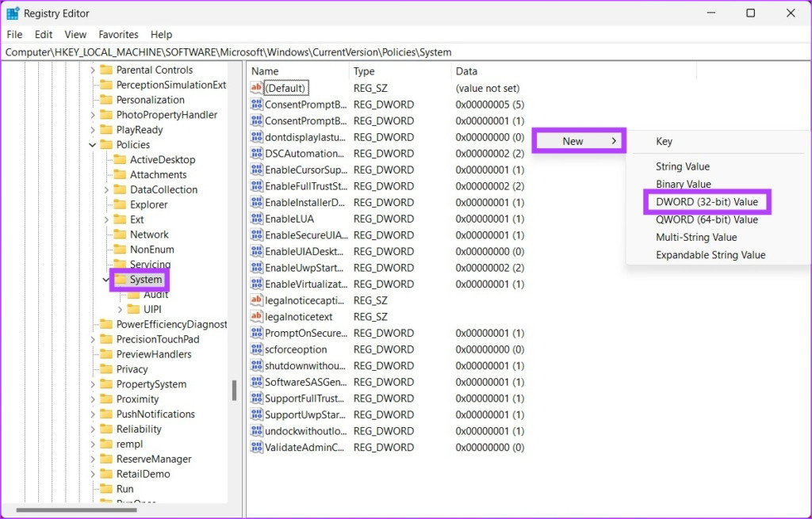Expand the UIPI tree node
812x519 pixels.
click(121, 310)
